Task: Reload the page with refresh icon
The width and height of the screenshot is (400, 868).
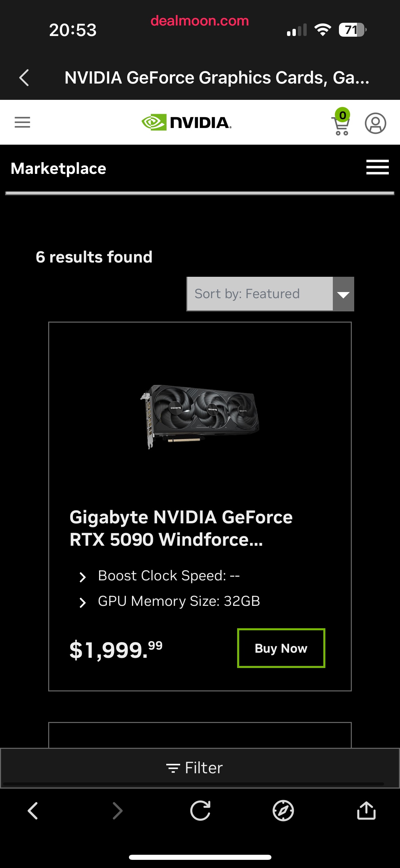Action: click(200, 811)
